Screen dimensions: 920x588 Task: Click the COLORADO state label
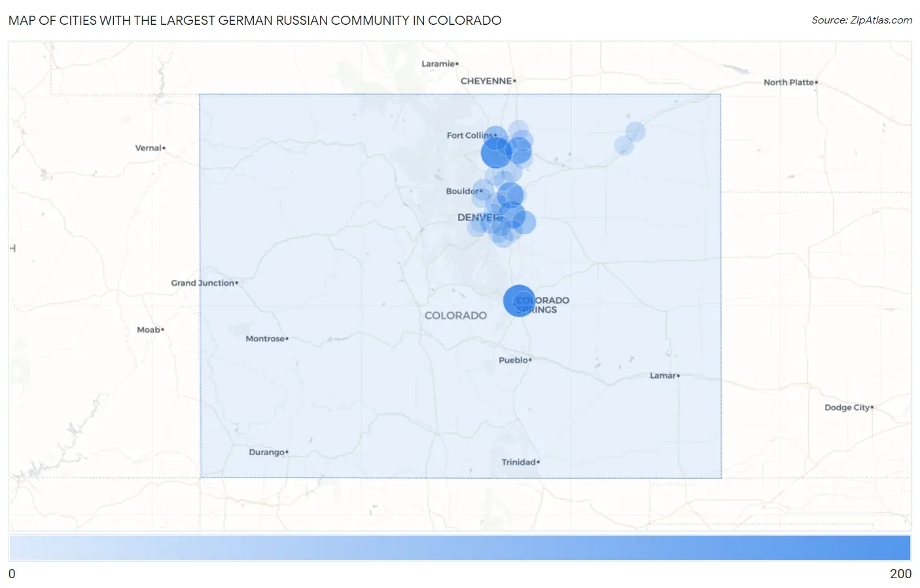[x=455, y=315]
